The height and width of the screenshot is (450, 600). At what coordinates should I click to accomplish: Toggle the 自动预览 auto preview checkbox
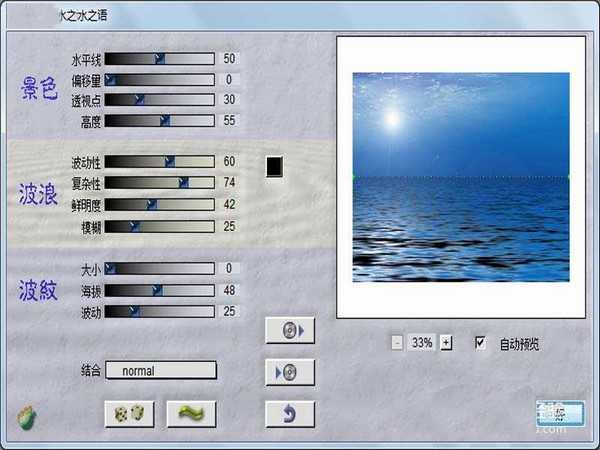click(x=481, y=342)
